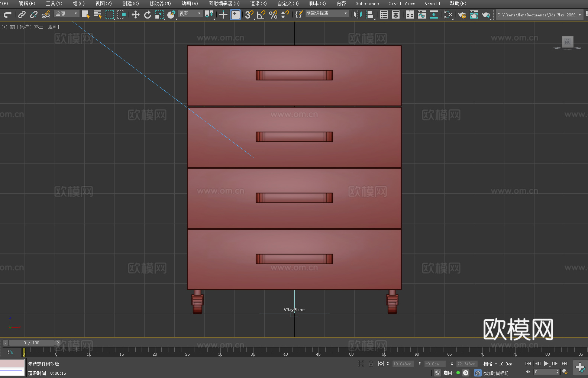This screenshot has height=378, width=588.
Task: Open the 工具(T) menu
Action: click(54, 3)
